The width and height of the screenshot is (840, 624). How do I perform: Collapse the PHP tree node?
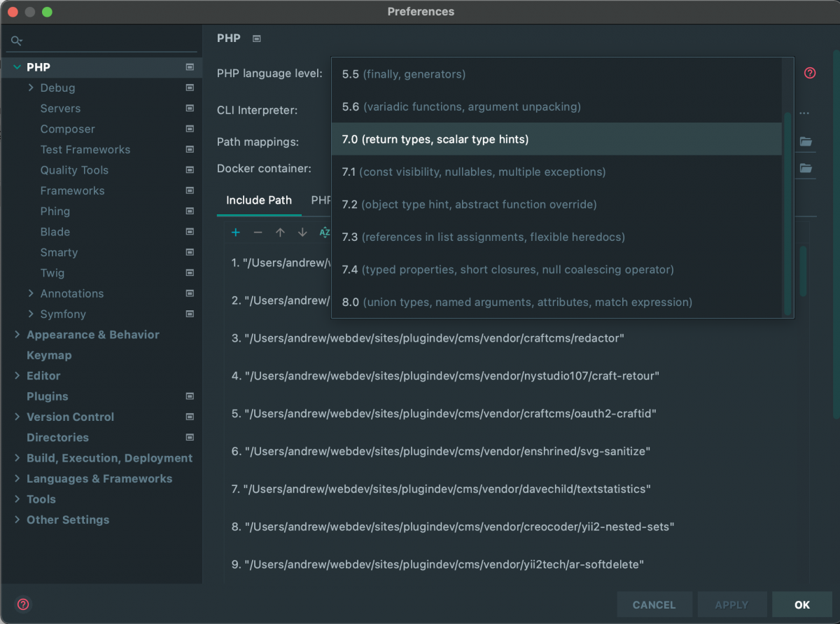[17, 67]
